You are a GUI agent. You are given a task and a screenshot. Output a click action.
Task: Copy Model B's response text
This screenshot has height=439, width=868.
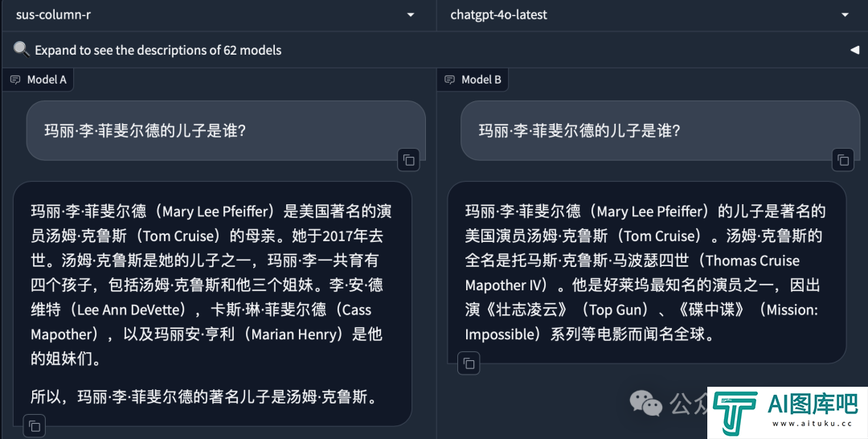tap(469, 363)
